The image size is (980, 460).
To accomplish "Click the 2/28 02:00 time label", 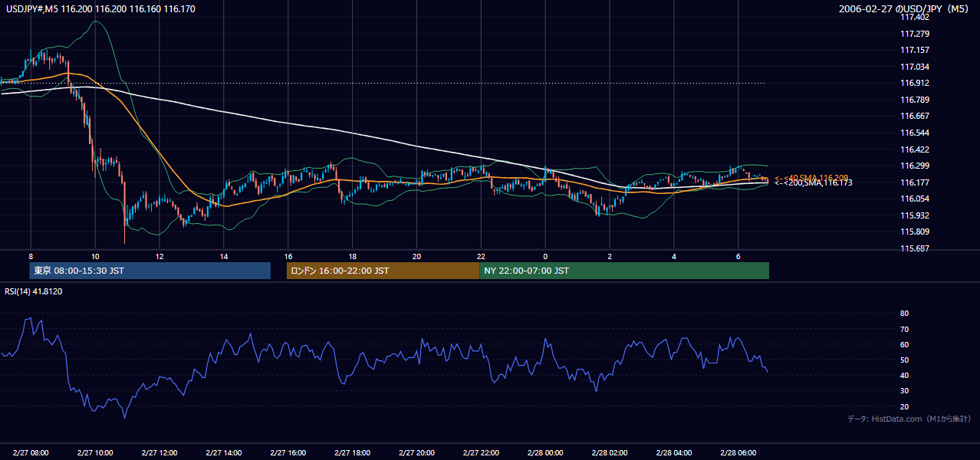I will point(610,452).
